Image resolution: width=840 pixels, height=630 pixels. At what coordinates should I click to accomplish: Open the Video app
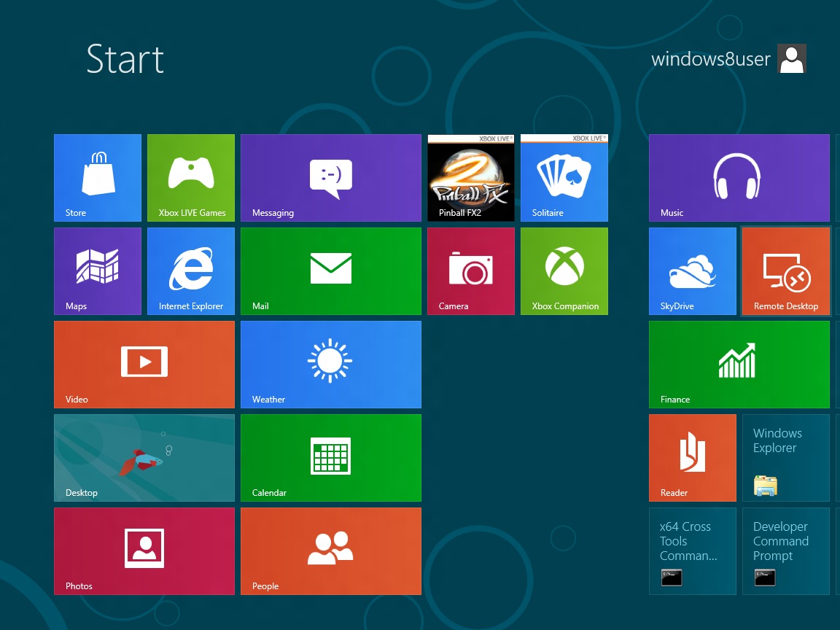pyautogui.click(x=144, y=364)
